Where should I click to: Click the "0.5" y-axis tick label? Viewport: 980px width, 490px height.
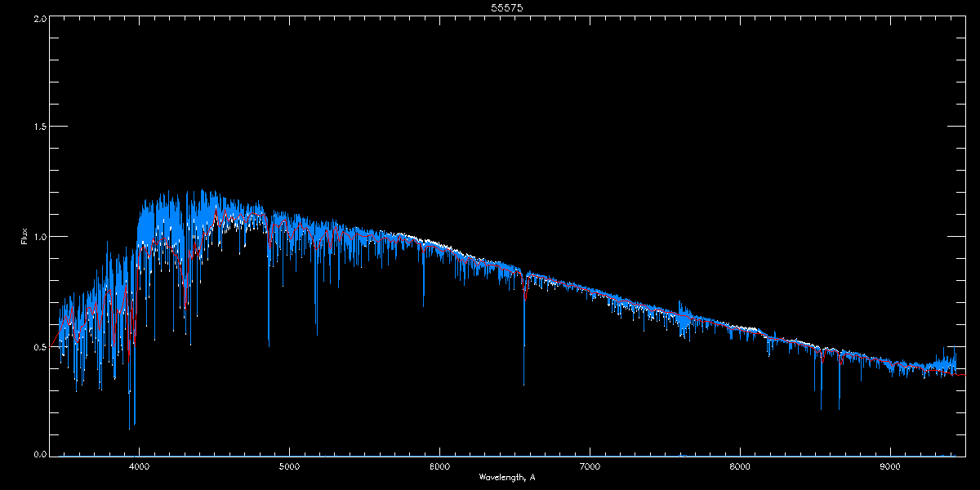tap(39, 345)
